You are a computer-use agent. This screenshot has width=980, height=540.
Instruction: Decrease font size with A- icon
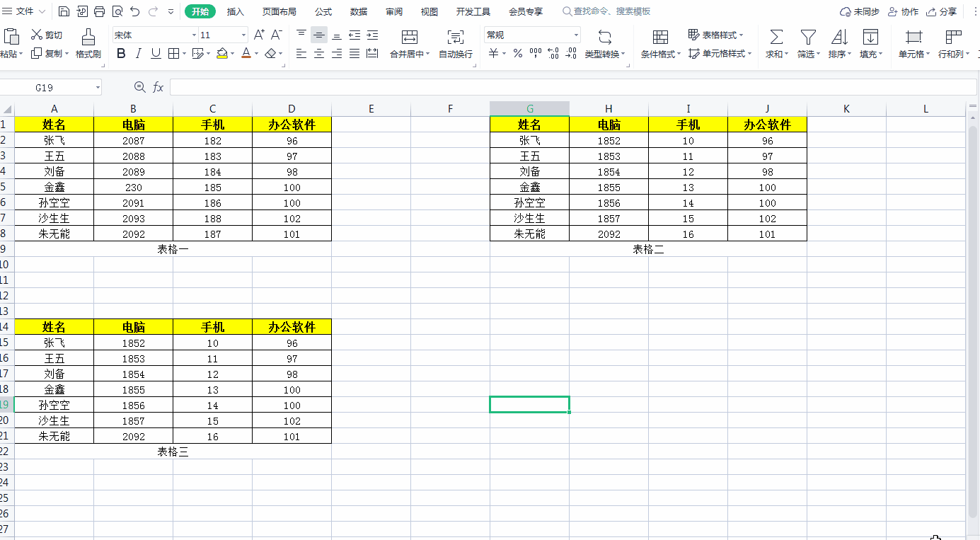(x=277, y=35)
